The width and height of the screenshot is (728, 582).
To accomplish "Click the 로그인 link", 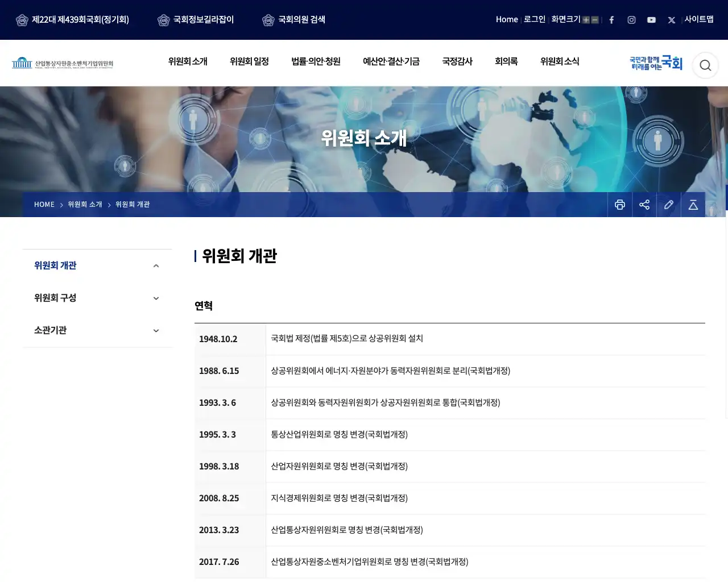I will (x=535, y=19).
